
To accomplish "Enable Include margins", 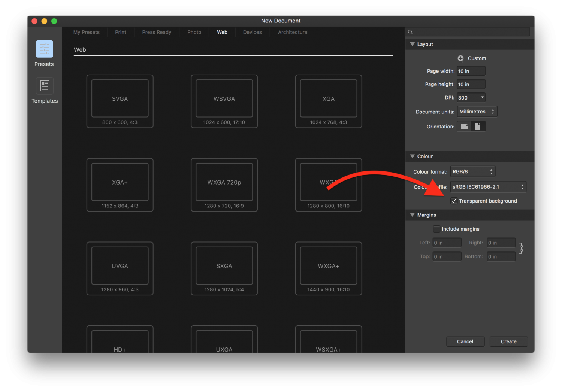I will coord(436,228).
